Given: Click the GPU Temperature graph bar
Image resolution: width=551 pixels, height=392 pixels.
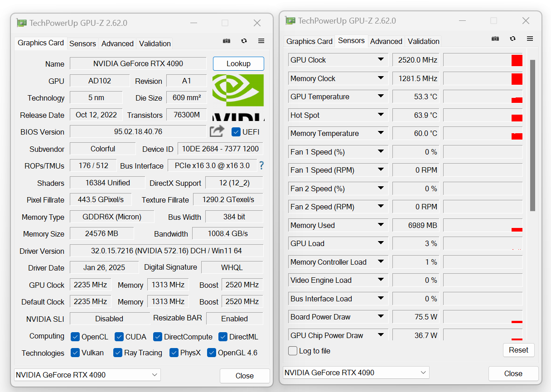Looking at the screenshot, I should point(483,96).
